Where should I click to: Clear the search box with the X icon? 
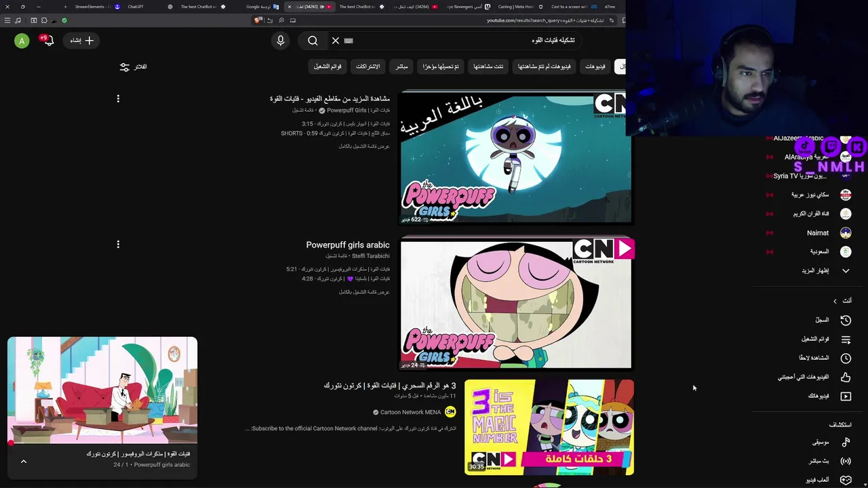click(x=336, y=41)
